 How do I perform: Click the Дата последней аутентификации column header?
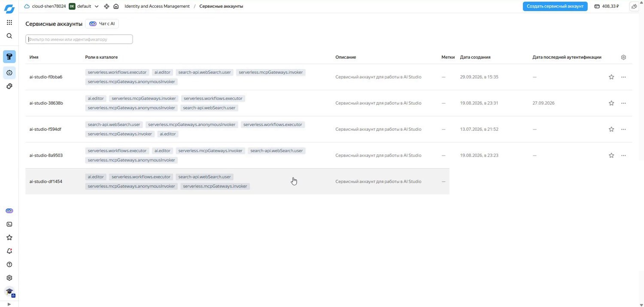point(567,57)
